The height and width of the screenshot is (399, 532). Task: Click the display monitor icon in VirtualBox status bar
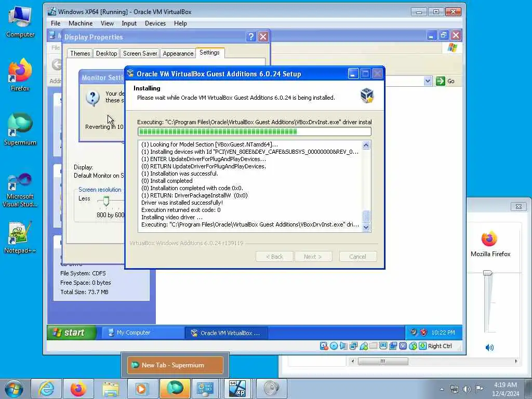pyautogui.click(x=383, y=345)
